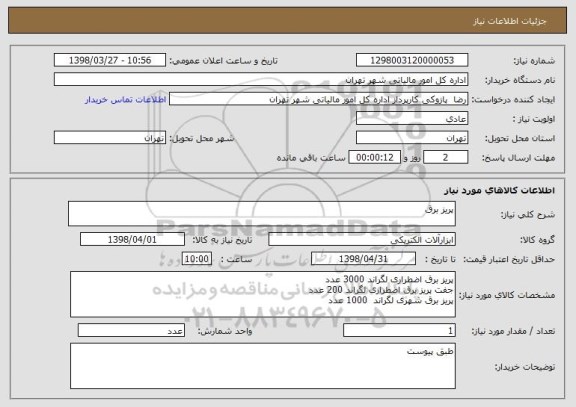Screen dimensions: 576x407
Task: Select the price validity date field 1398/04/31
Action: 363,259
